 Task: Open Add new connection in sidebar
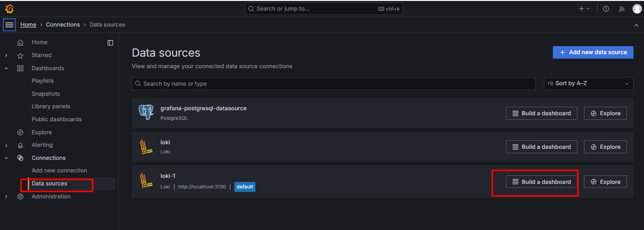click(x=59, y=170)
